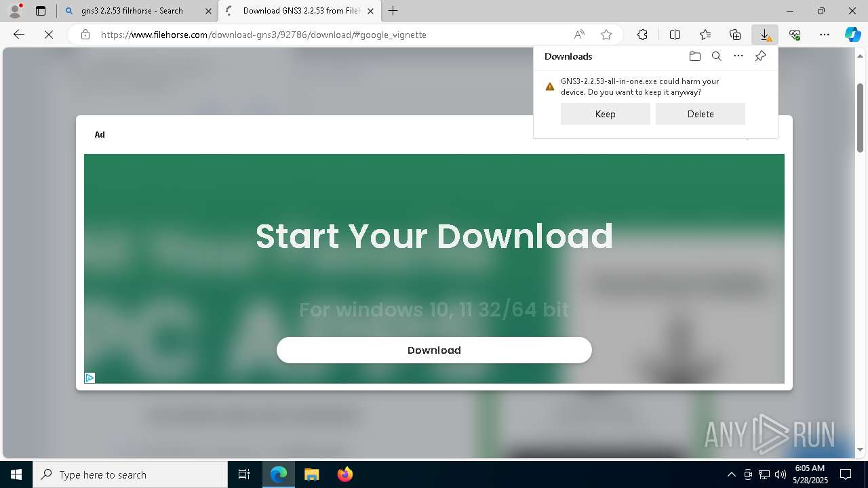Screen dimensions: 868x488
Task: Open File Explorer from taskbar
Action: (x=311, y=474)
